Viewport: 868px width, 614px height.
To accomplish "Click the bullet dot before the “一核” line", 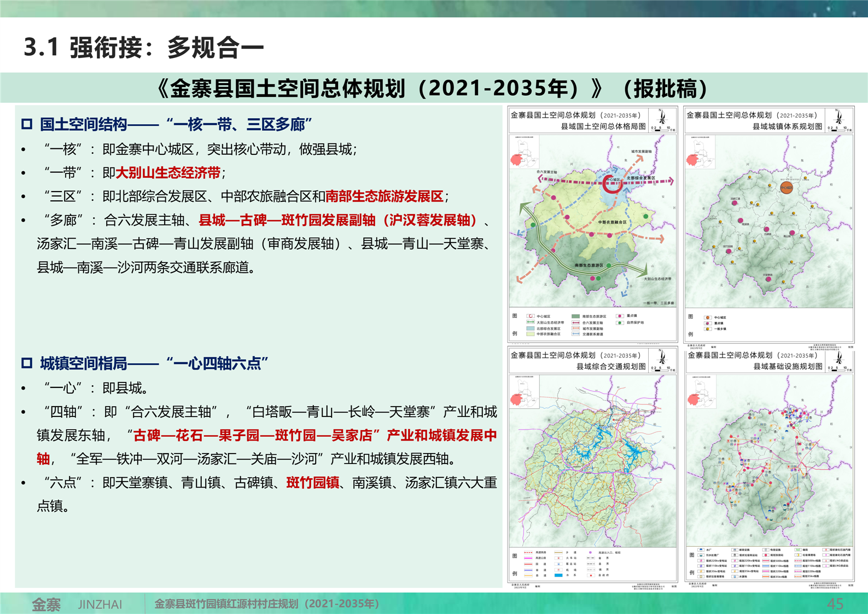I will (24, 149).
